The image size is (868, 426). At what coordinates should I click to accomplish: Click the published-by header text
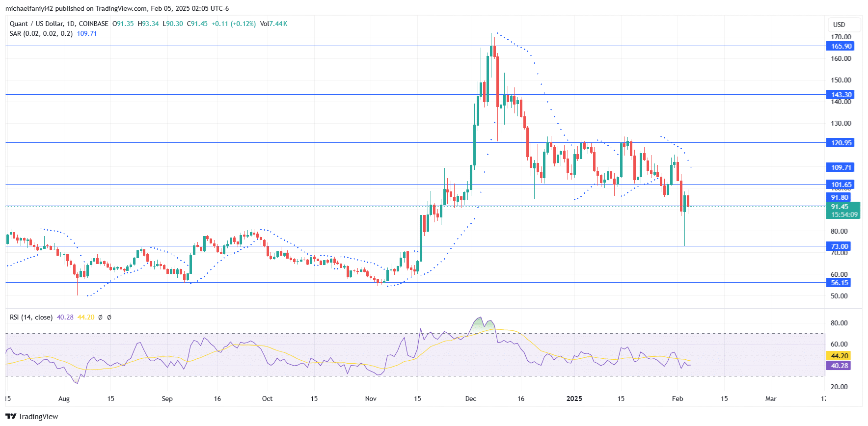pos(117,8)
